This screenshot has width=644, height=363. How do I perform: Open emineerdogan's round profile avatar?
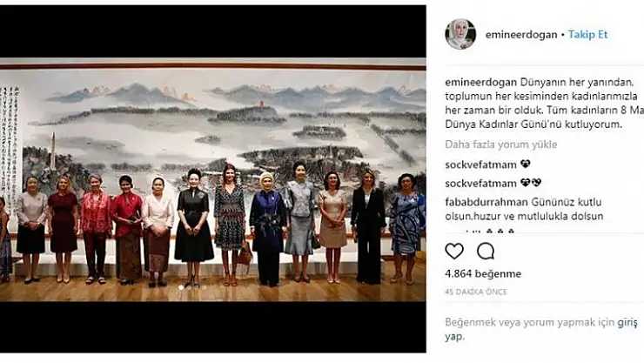point(460,34)
